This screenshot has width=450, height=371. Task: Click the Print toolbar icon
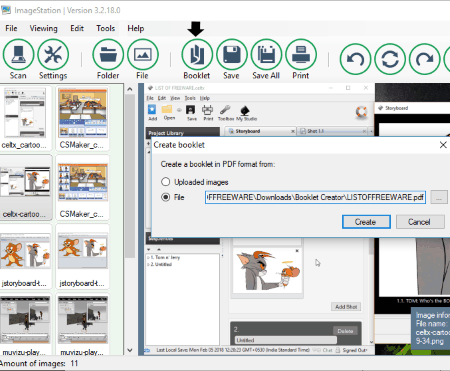coord(301,55)
